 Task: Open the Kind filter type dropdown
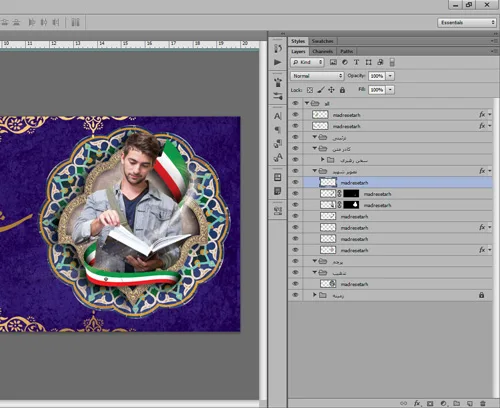point(307,62)
